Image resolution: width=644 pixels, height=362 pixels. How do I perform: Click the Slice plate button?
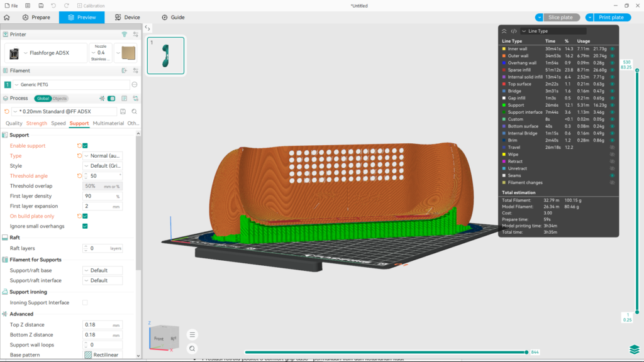tap(560, 17)
